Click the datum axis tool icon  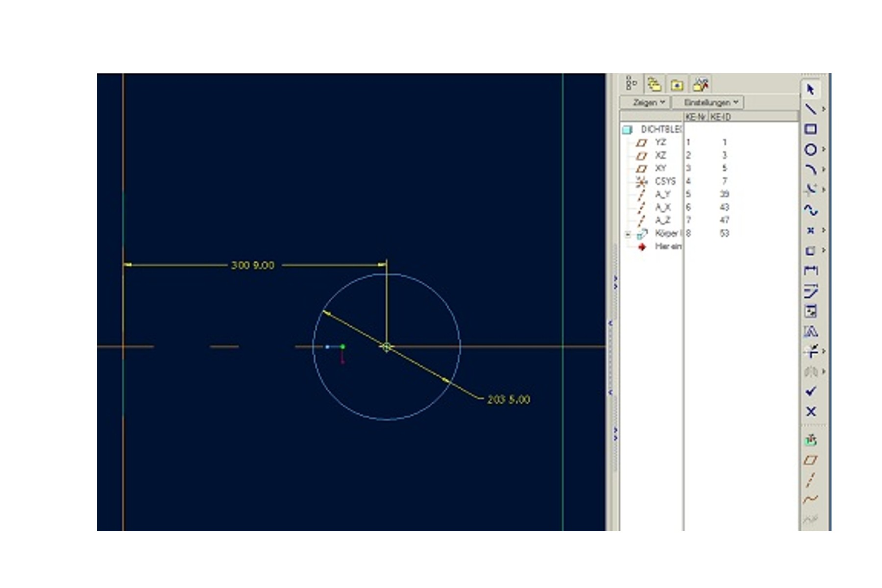810,480
